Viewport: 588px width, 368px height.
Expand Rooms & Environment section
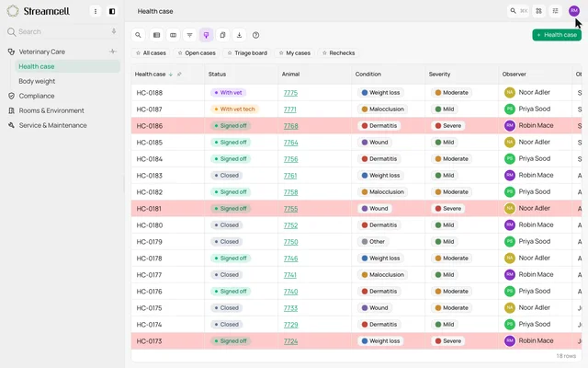[x=51, y=110]
